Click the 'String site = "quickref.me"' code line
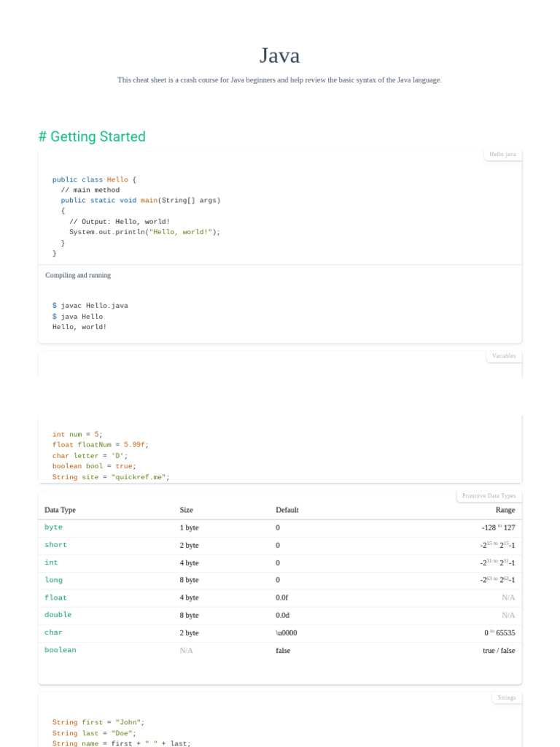 click(x=111, y=476)
